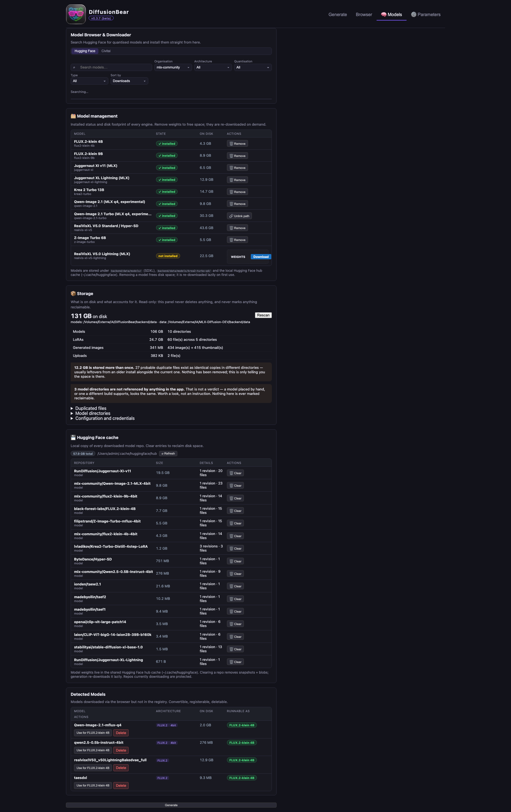This screenshot has width=511, height=812.
Task: Open the Architecture dropdown
Action: [x=213, y=67]
